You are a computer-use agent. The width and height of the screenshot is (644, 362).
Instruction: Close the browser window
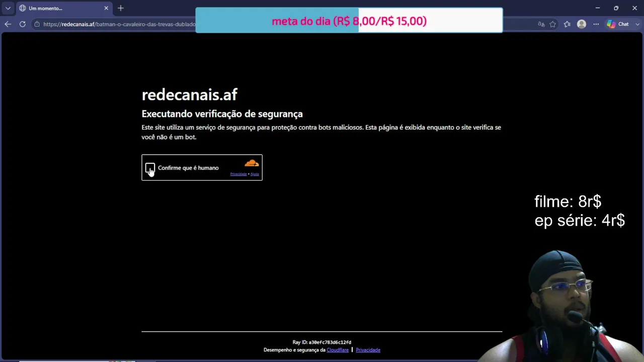(634, 8)
